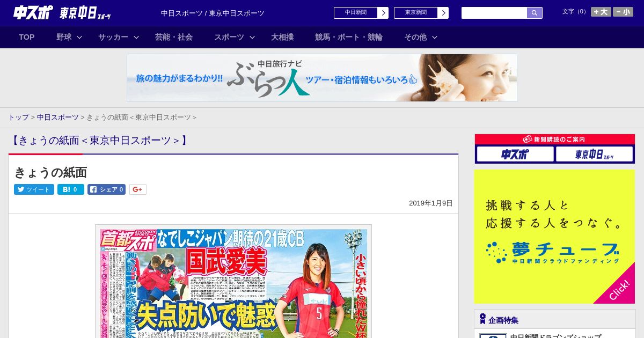The image size is (644, 338).
Task: Open the 芸能・社会 menu item
Action: (174, 37)
